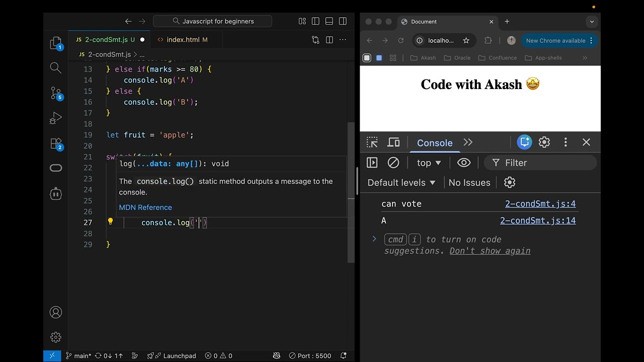The image size is (644, 362).
Task: Click the localhost address bar in Chrome
Action: pyautogui.click(x=441, y=41)
